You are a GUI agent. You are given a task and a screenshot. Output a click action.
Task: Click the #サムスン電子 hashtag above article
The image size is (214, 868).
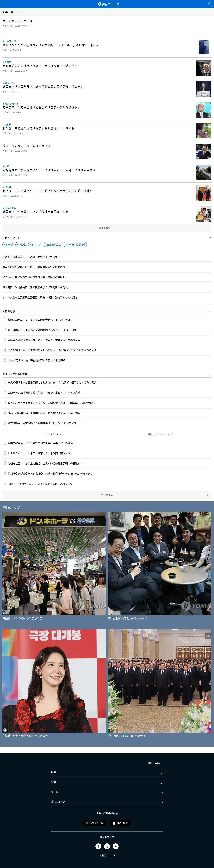click(10, 41)
